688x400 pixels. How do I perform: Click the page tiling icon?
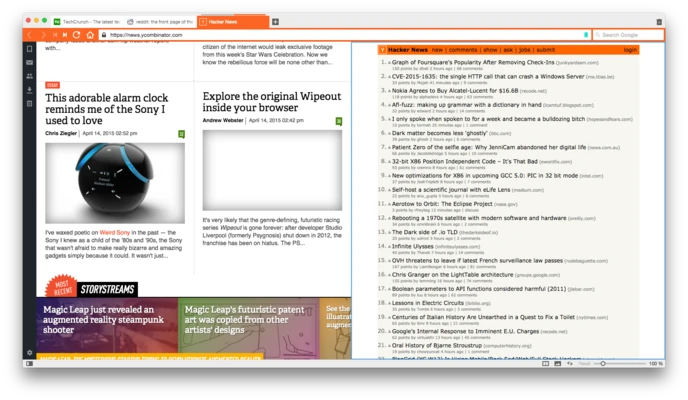545,364
